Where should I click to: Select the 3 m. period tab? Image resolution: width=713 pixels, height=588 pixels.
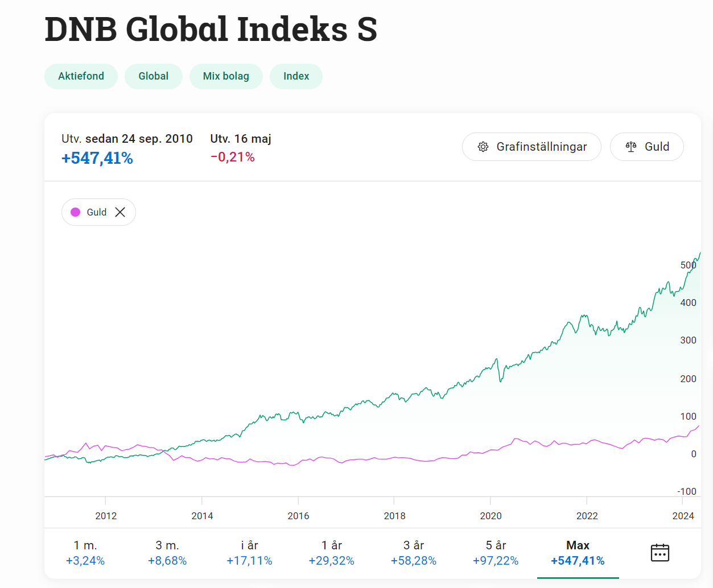(x=167, y=553)
